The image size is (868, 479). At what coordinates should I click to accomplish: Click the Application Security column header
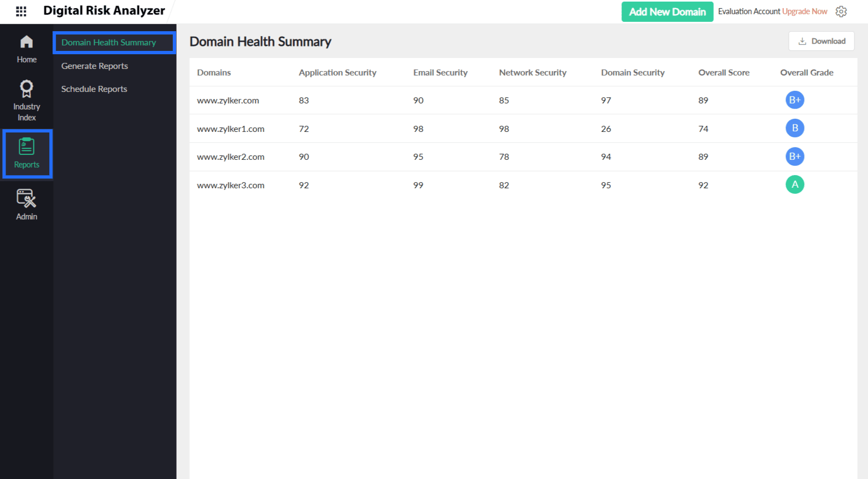(337, 73)
